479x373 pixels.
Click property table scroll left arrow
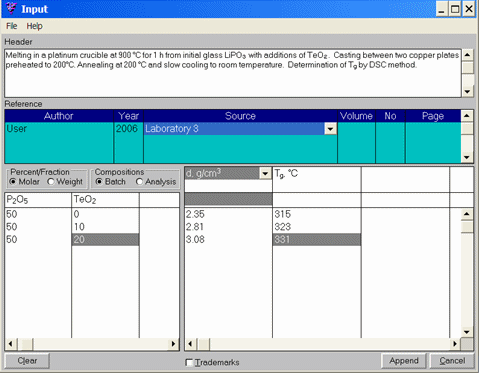tap(190, 344)
